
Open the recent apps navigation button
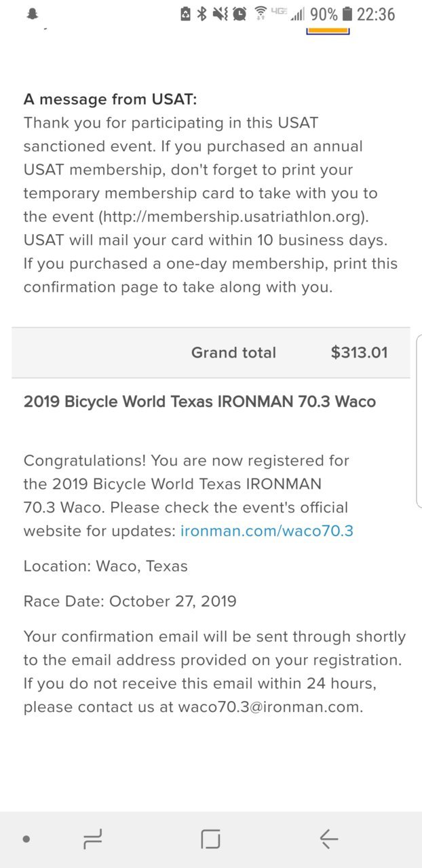[x=93, y=839]
